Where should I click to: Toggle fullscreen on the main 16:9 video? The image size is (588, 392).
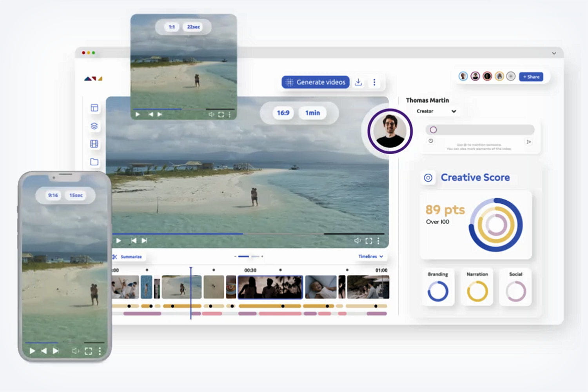coord(368,241)
